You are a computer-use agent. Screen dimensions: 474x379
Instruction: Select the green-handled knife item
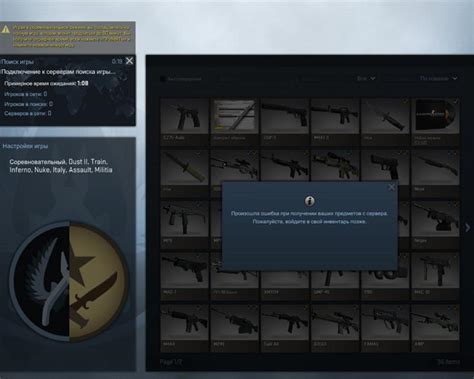pyautogui.click(x=185, y=173)
